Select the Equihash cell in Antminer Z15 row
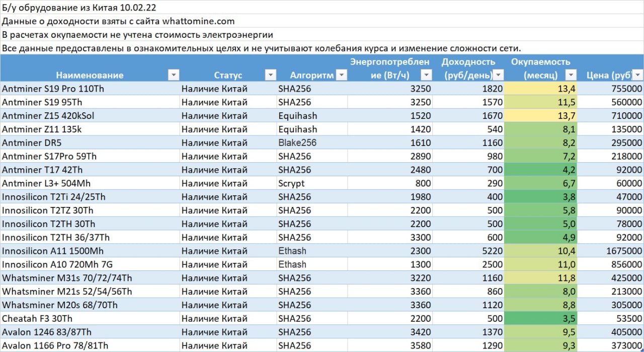The height and width of the screenshot is (352, 644). (312, 115)
